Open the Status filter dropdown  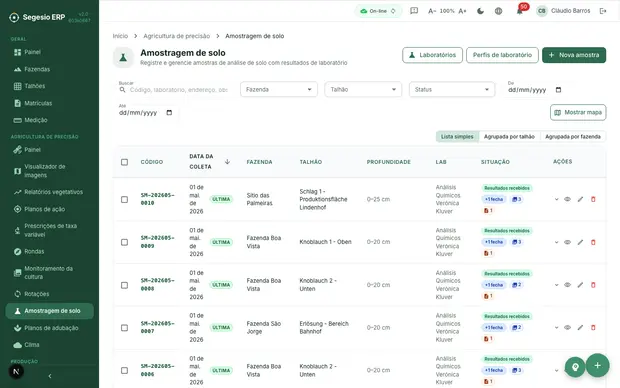[452, 89]
